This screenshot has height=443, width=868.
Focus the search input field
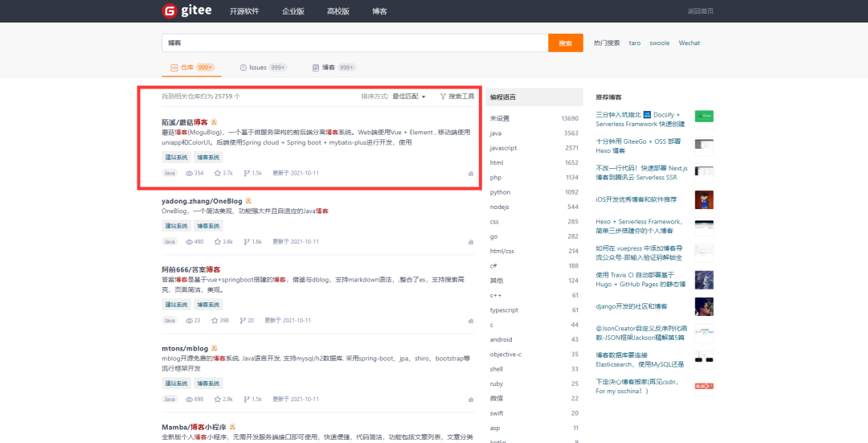(355, 43)
